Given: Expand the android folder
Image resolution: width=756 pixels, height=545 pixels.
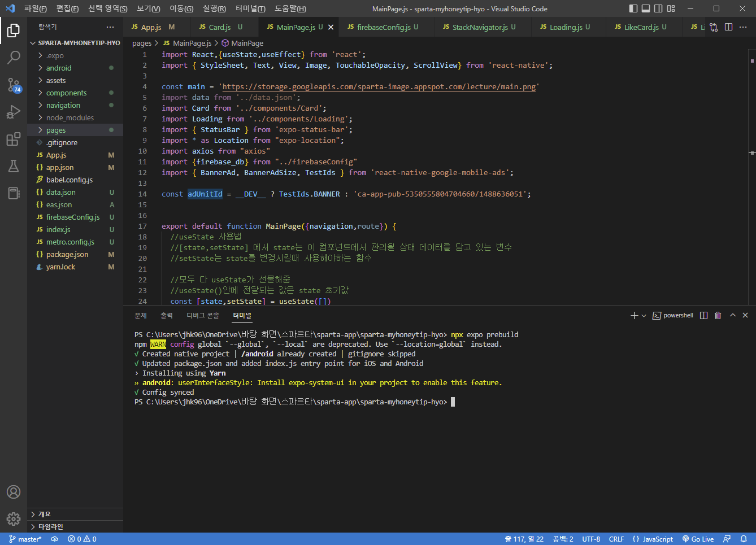Looking at the screenshot, I should [75, 68].
